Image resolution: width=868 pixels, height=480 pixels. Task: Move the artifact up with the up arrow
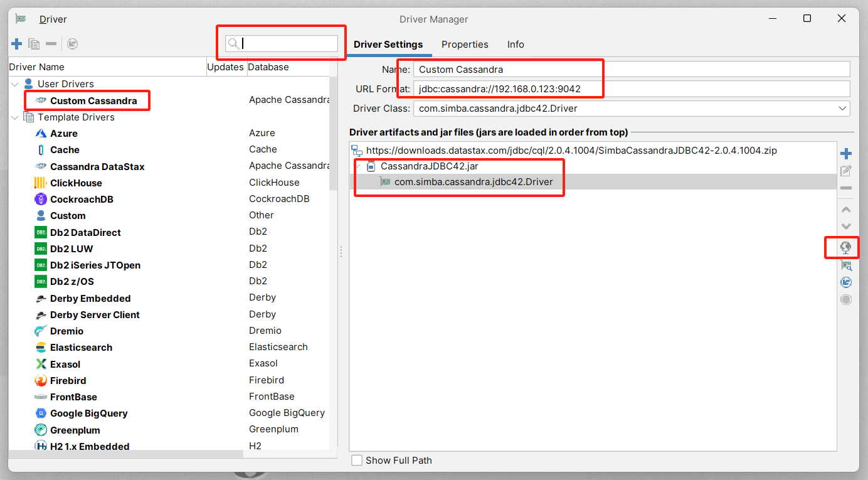point(846,210)
